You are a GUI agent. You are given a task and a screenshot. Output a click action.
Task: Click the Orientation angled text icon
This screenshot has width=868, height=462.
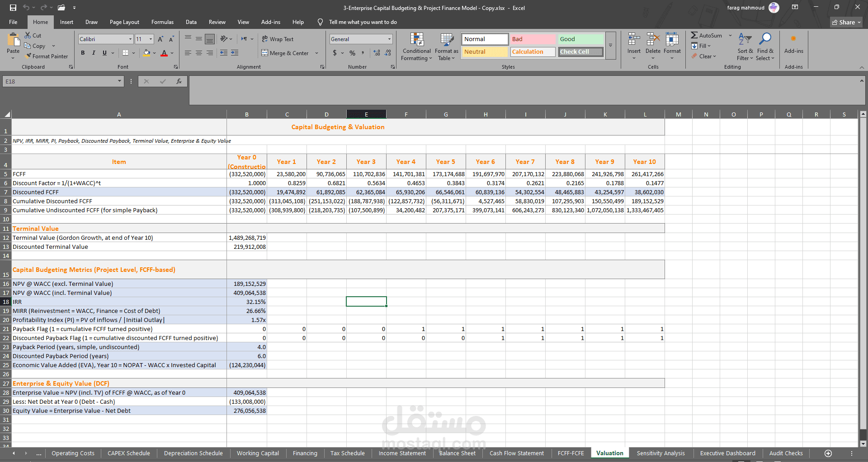point(224,39)
